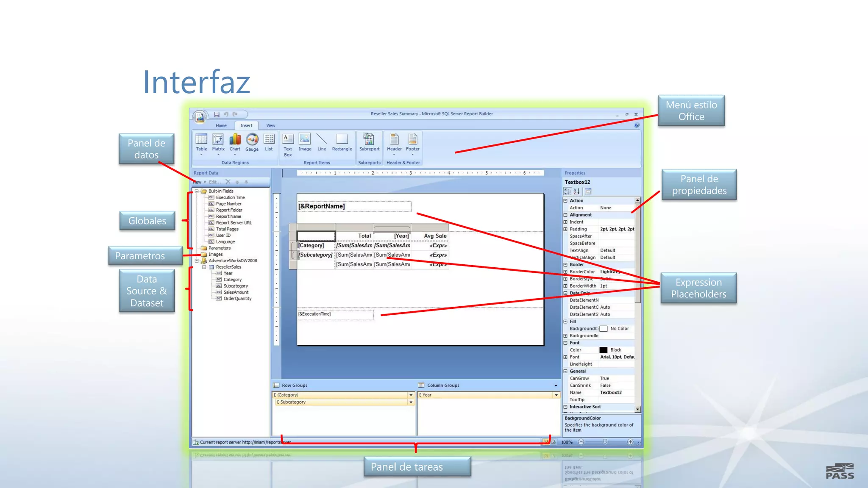Collapse the AdventureWorksDW2008 data source node
This screenshot has width=868, height=488.
coord(197,261)
